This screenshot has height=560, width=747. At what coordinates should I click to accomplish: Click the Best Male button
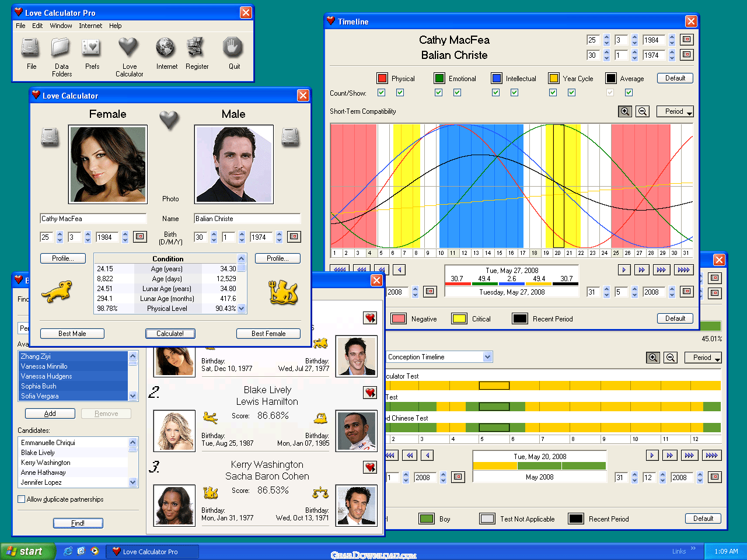[x=72, y=334]
